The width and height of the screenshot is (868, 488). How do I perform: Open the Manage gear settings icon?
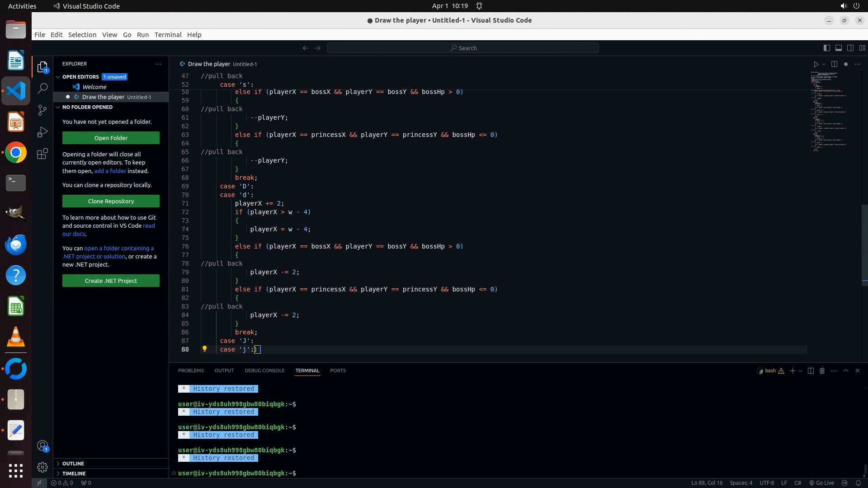42,467
